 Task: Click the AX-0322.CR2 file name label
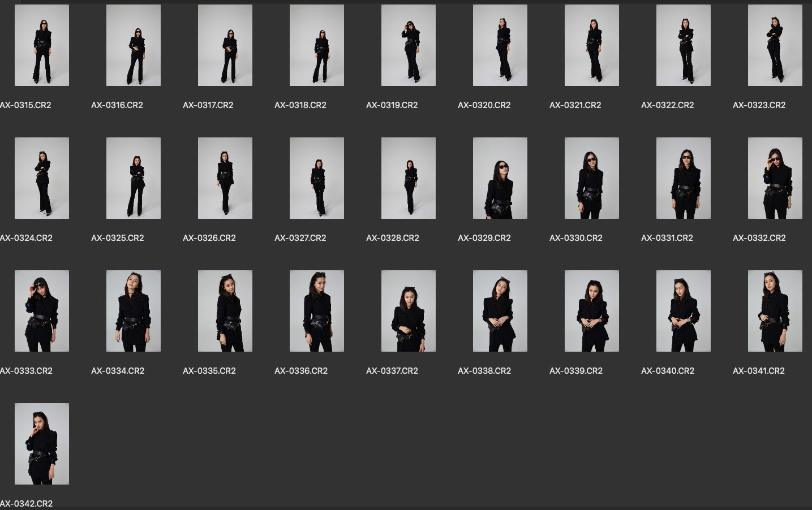click(668, 105)
